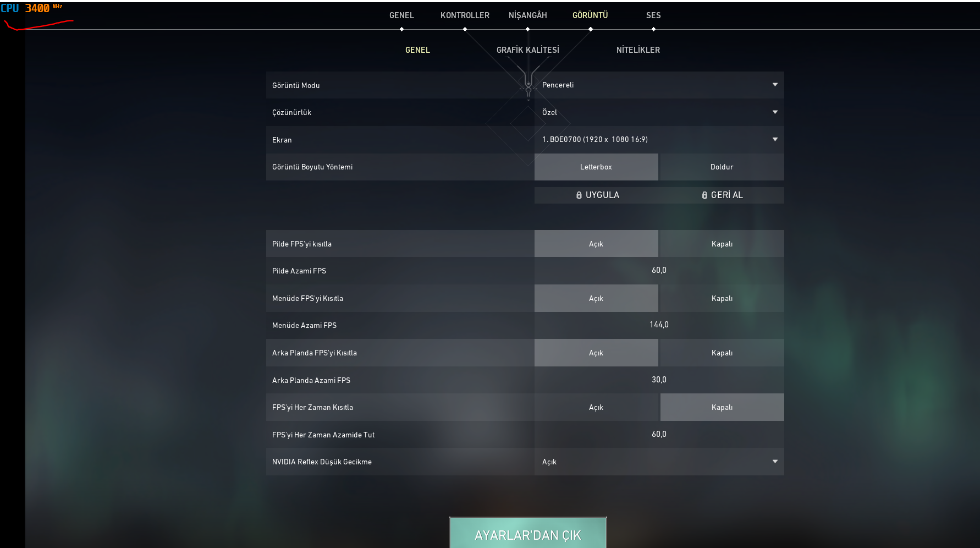Click the NVIDIA Reflex dropdown arrow
Screen dimensions: 980x548
pyautogui.click(x=775, y=462)
